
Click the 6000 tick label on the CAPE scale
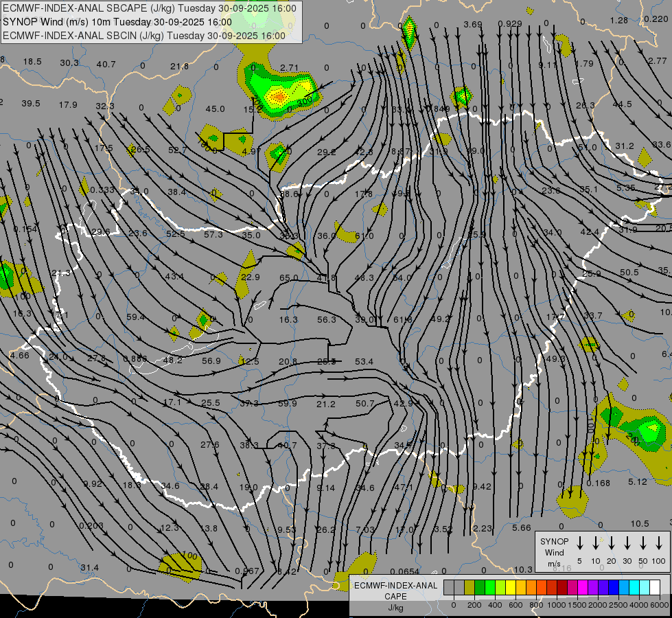660,605
